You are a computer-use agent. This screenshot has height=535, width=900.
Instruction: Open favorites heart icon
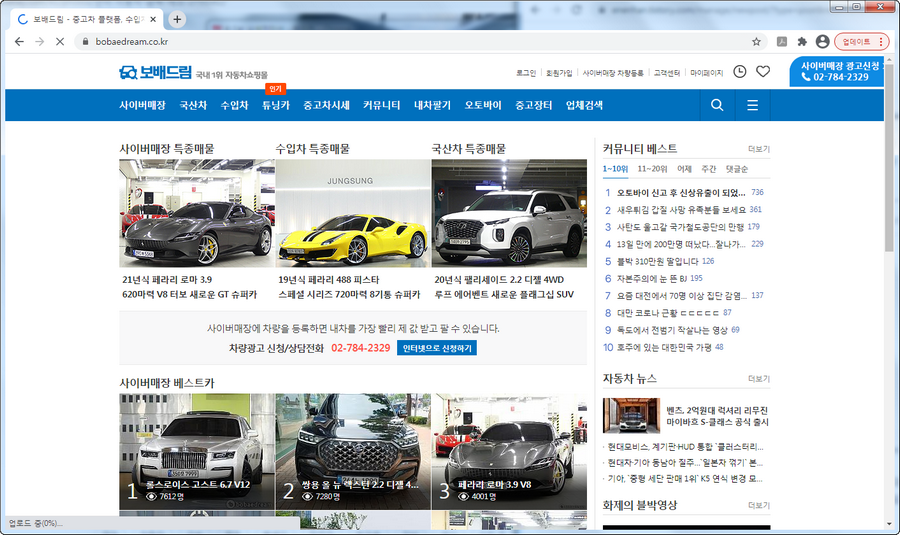point(763,72)
